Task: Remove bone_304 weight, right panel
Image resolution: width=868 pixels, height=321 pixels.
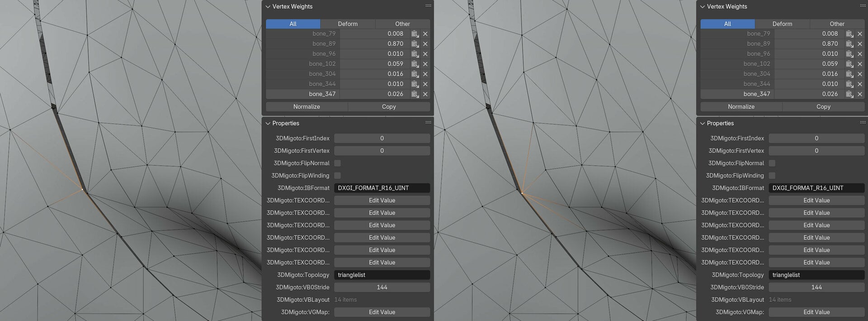Action: point(859,74)
